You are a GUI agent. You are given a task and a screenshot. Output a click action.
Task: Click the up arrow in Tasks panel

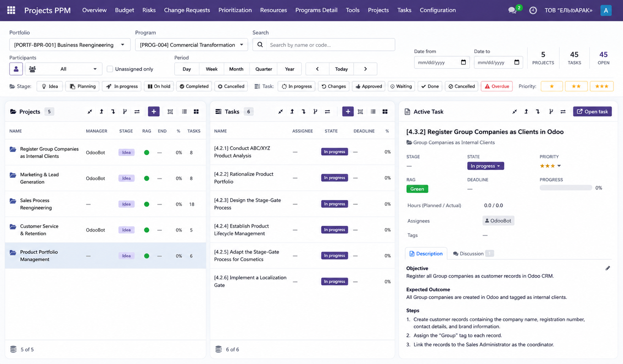(292, 112)
